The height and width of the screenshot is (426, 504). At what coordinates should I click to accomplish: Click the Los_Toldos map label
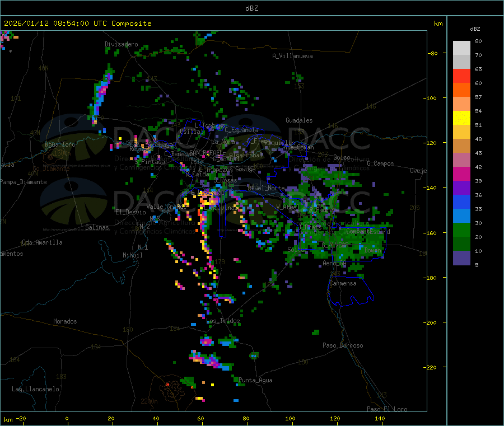223,321
